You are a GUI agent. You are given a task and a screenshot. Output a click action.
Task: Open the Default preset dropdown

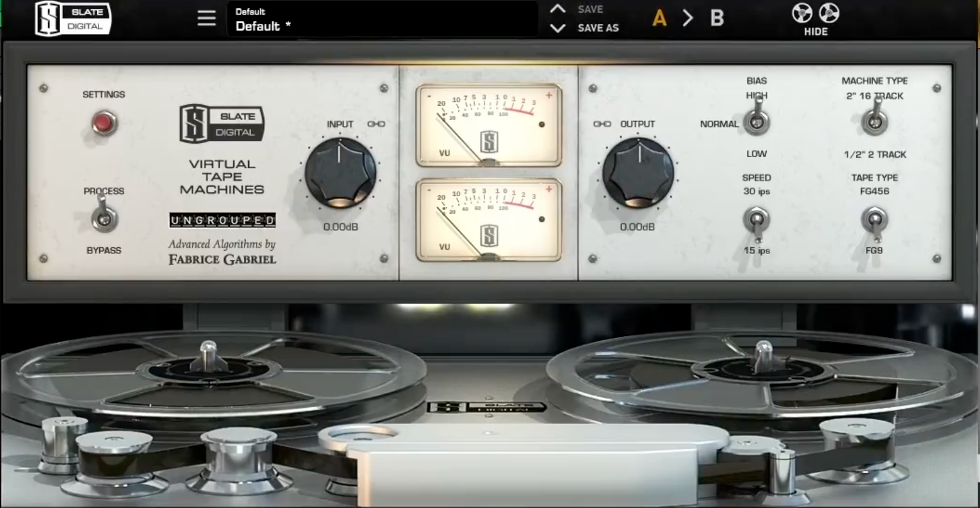[x=382, y=19]
